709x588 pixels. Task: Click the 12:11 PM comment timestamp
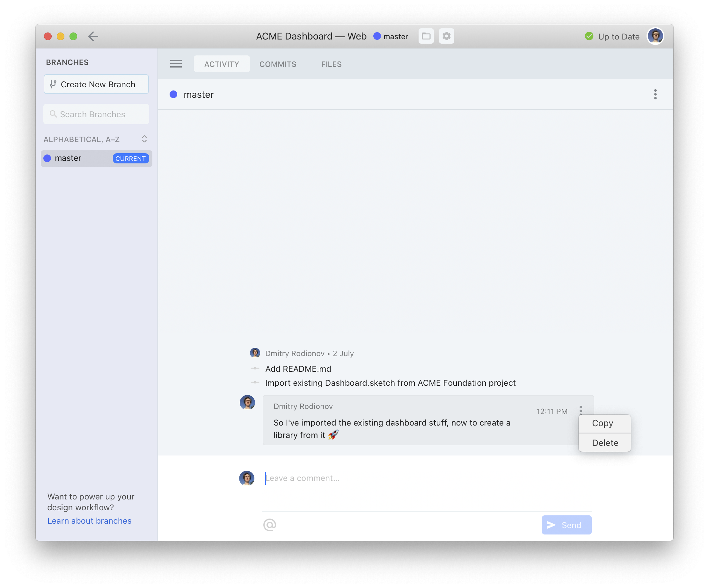552,411
